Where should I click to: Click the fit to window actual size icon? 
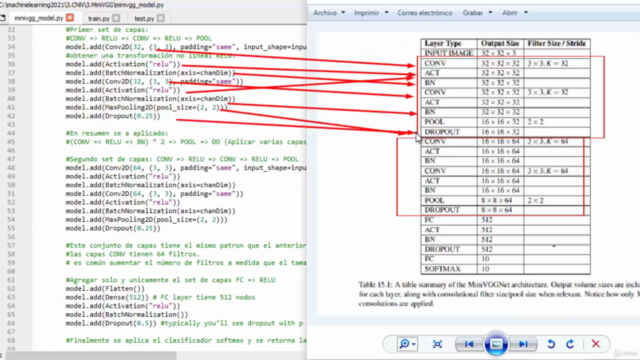click(x=437, y=344)
